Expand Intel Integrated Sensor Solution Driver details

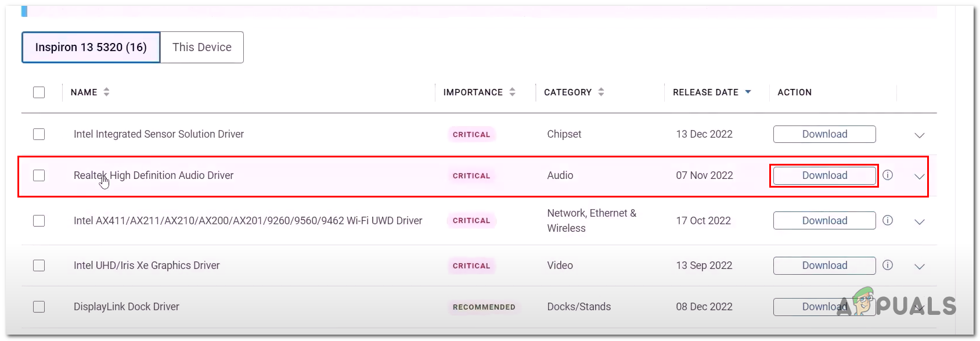[x=919, y=135]
